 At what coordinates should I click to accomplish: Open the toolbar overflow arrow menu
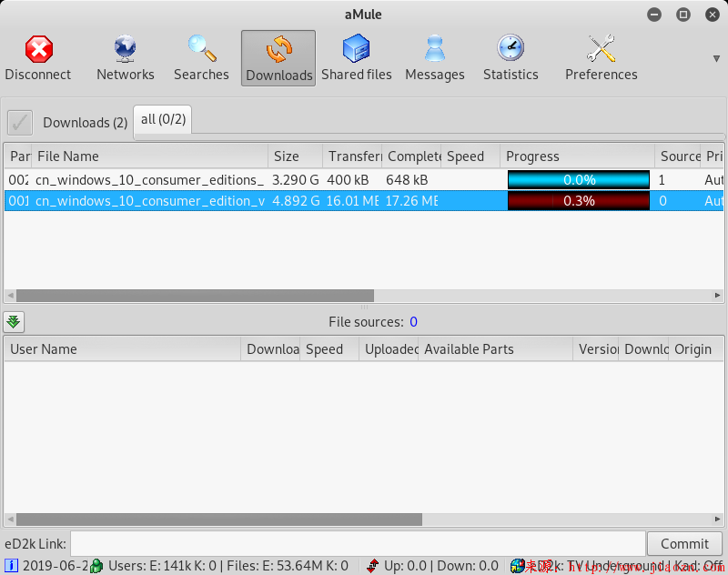tap(715, 56)
